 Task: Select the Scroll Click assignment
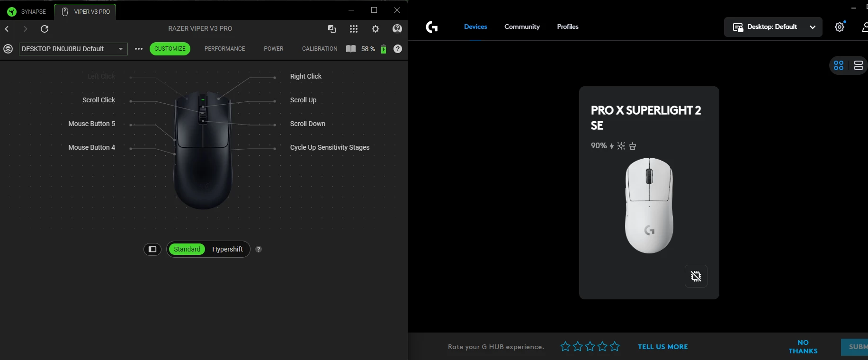tap(98, 100)
